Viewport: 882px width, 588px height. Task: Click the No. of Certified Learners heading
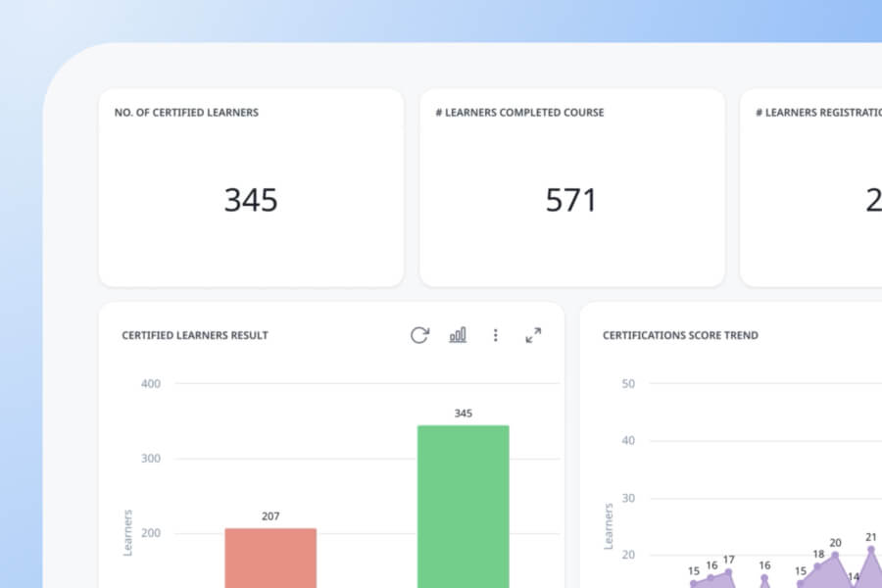point(186,113)
